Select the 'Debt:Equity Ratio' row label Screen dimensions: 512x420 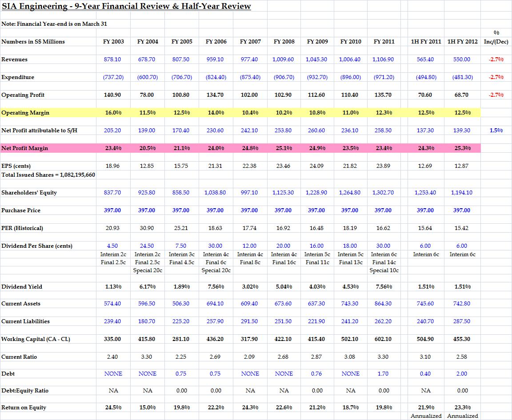25,391
